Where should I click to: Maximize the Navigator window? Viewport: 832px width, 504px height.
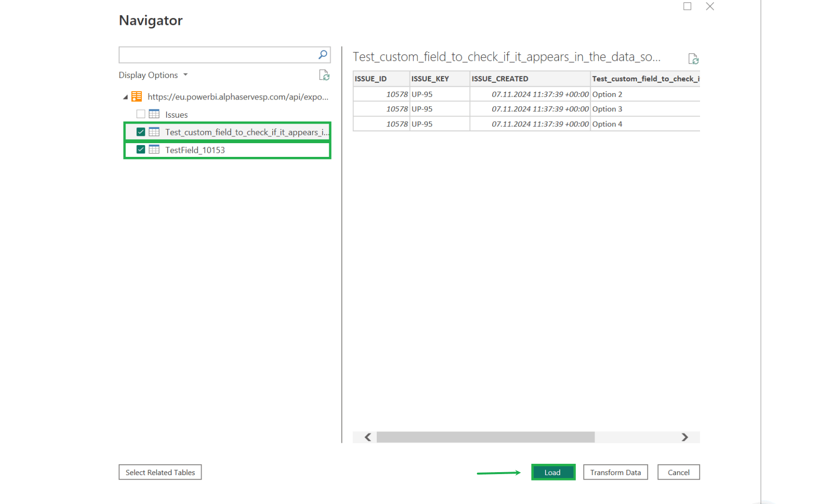687,6
